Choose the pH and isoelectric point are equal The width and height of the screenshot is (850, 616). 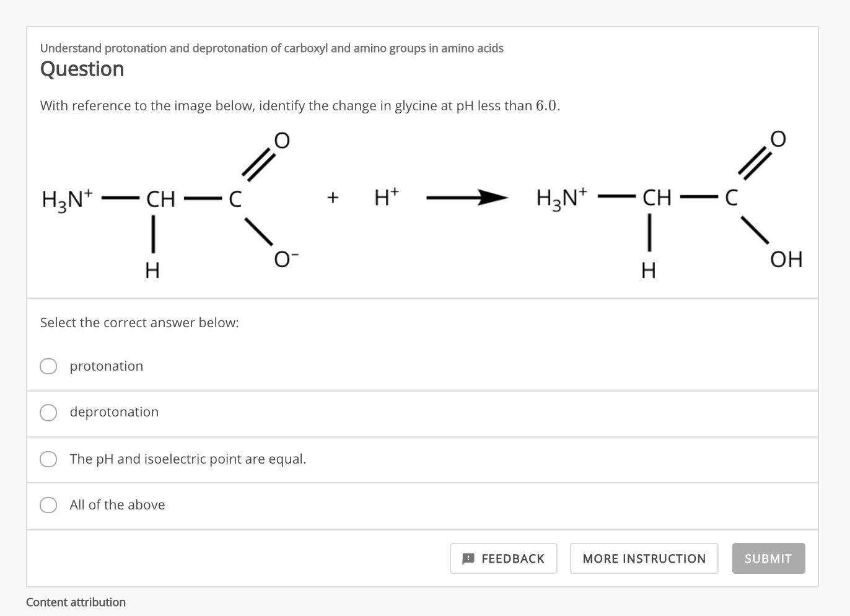tap(48, 459)
